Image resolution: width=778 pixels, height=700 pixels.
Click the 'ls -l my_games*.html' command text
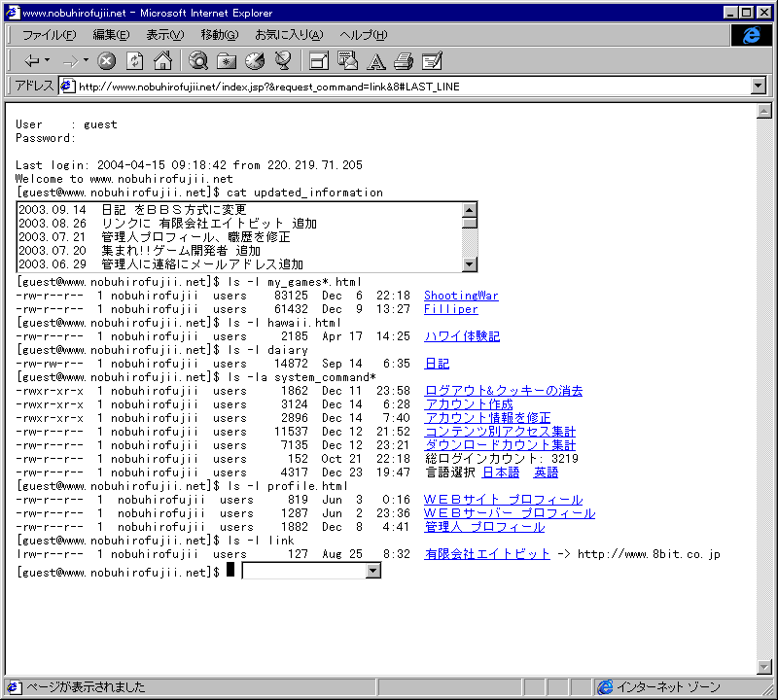pos(295,282)
